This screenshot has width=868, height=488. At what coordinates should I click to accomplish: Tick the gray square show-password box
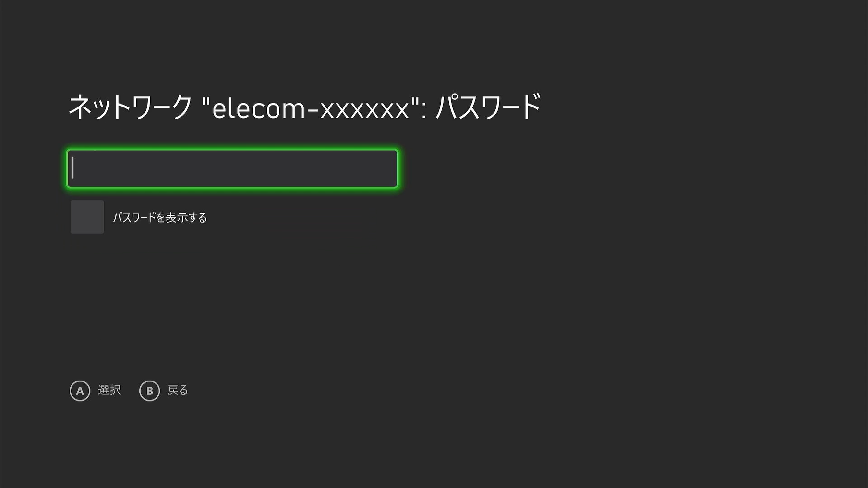click(87, 217)
